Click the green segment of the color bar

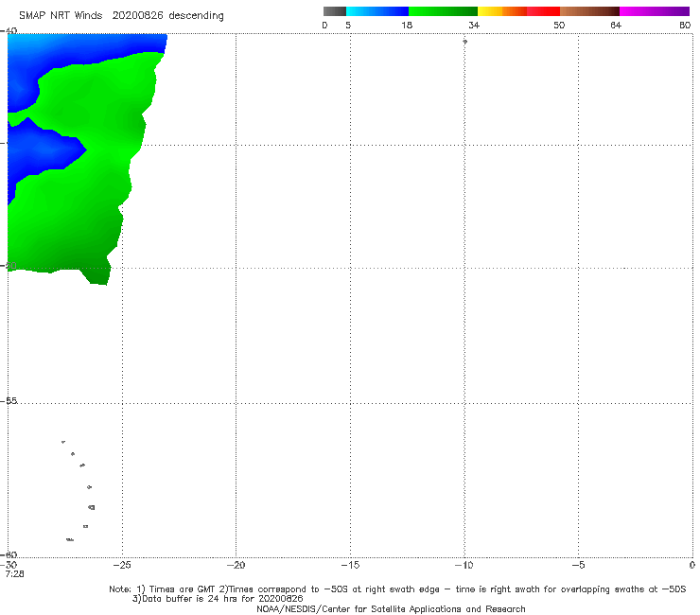click(x=443, y=11)
